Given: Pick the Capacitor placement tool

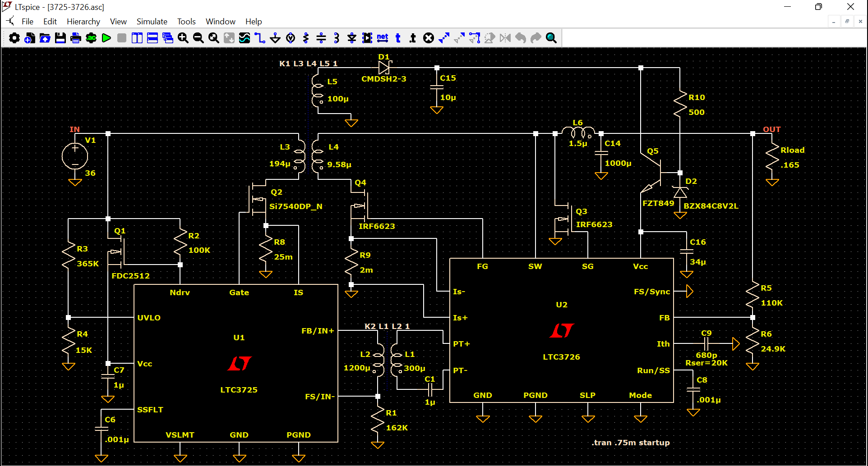Looking at the screenshot, I should 321,38.
